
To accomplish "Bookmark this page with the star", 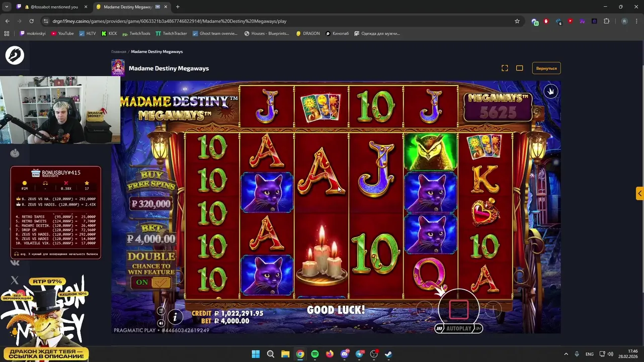I will click(517, 21).
